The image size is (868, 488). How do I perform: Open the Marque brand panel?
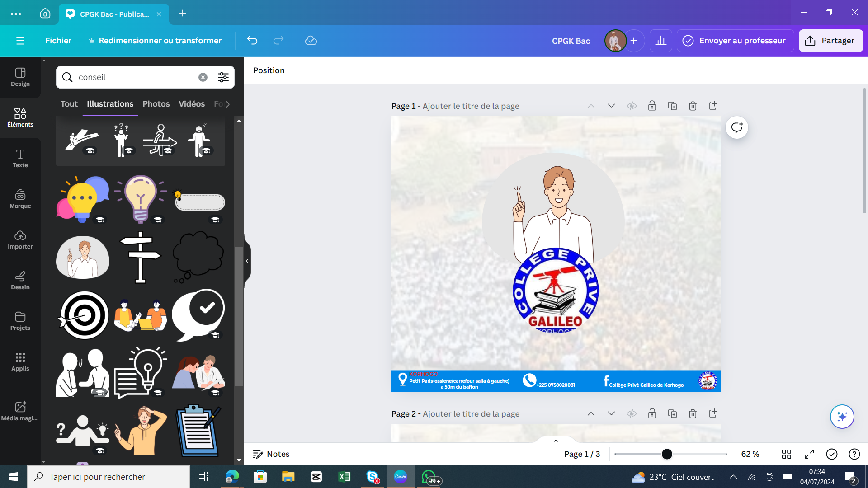pos(20,199)
